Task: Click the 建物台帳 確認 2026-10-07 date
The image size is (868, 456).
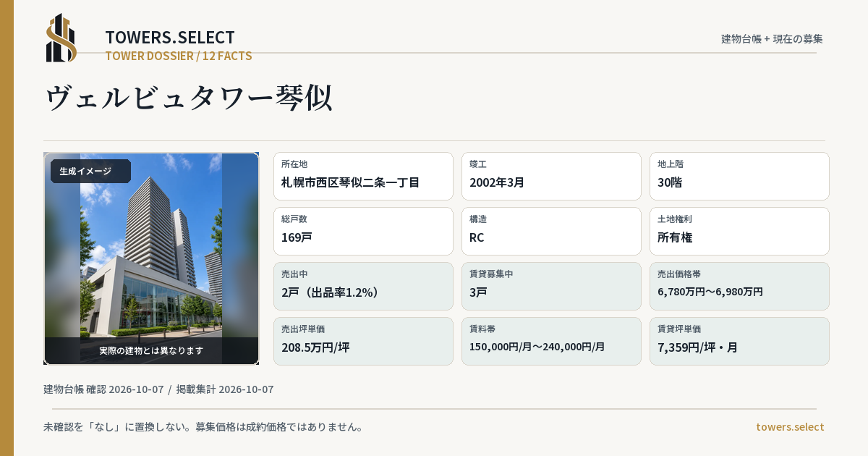Action: point(103,389)
